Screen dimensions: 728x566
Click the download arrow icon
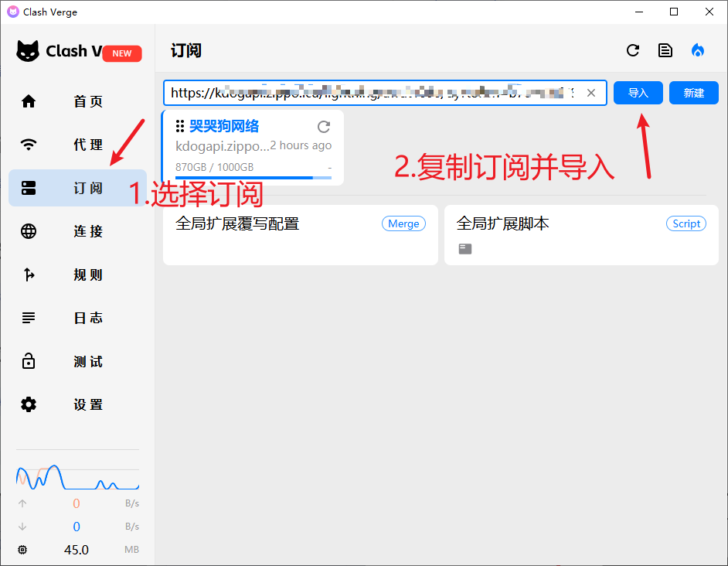click(x=22, y=527)
